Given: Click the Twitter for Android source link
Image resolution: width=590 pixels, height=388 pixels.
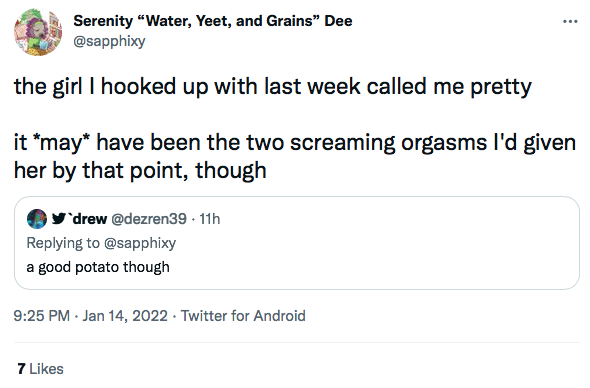Looking at the screenshot, I should coord(243,316).
